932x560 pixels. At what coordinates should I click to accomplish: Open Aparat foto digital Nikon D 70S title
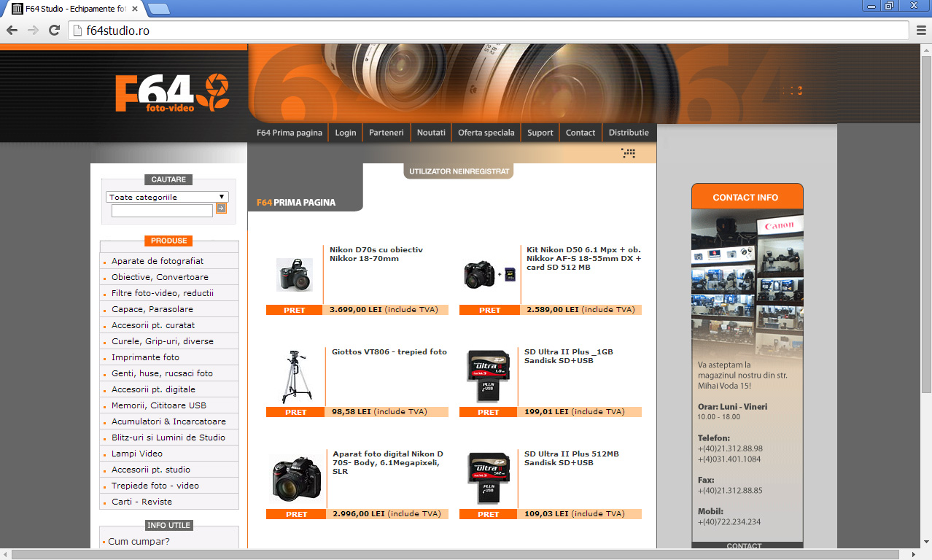point(388,462)
